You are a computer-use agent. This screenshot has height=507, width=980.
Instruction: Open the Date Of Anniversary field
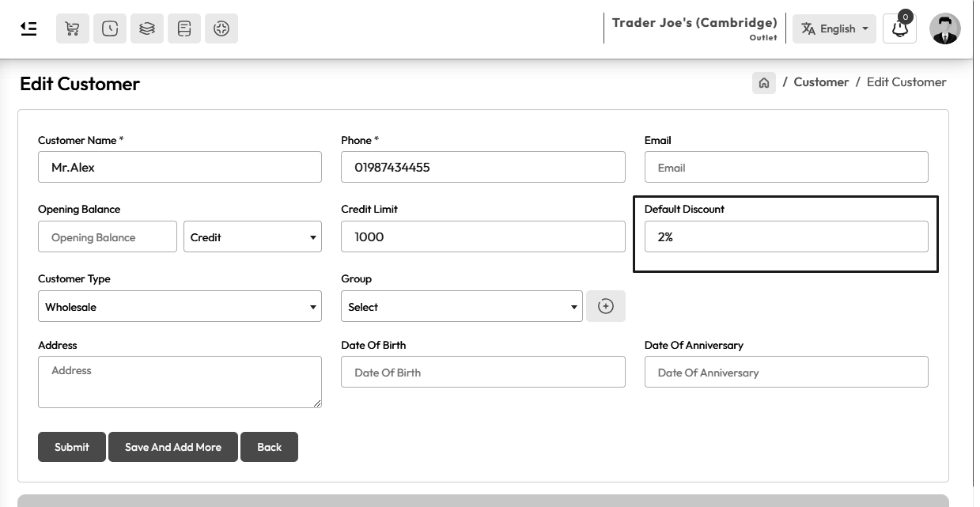coord(786,372)
